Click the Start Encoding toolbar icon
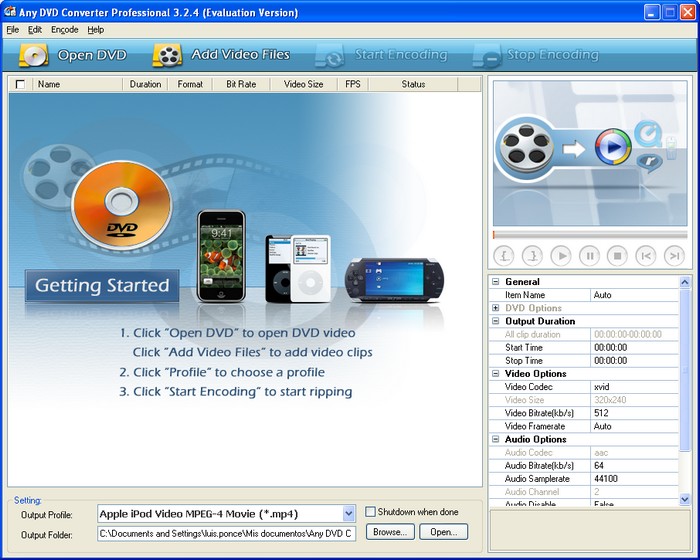Screen dimensions: 700x560 [x=329, y=56]
